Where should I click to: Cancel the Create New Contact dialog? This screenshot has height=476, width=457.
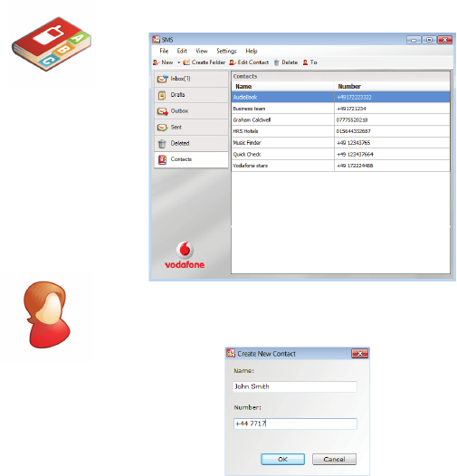tap(334, 459)
